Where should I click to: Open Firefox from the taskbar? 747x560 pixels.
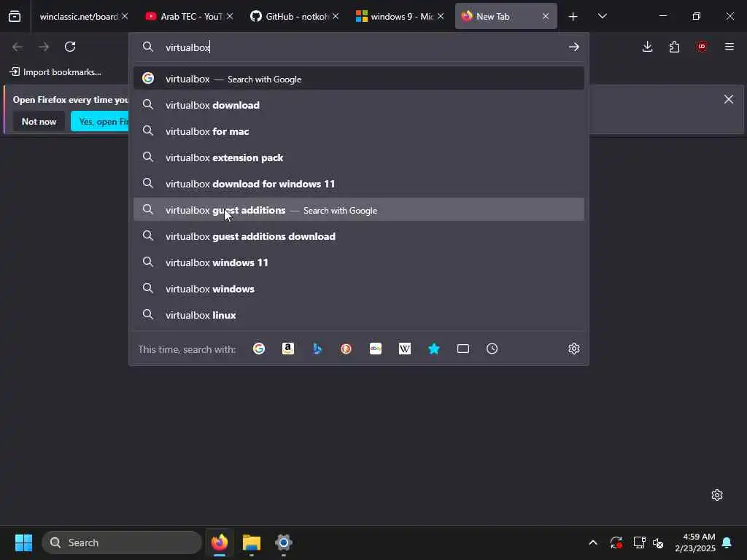click(x=220, y=542)
